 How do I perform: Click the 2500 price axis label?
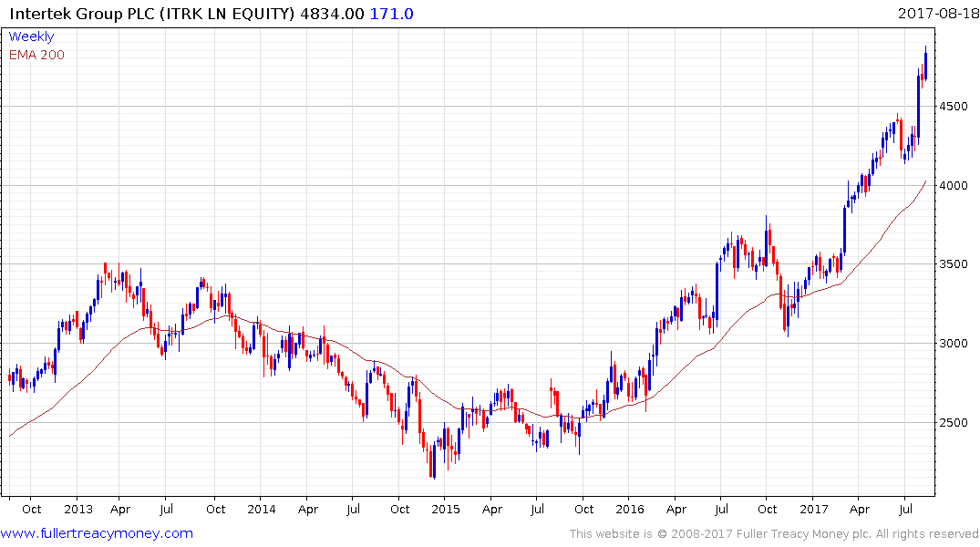[x=954, y=423]
